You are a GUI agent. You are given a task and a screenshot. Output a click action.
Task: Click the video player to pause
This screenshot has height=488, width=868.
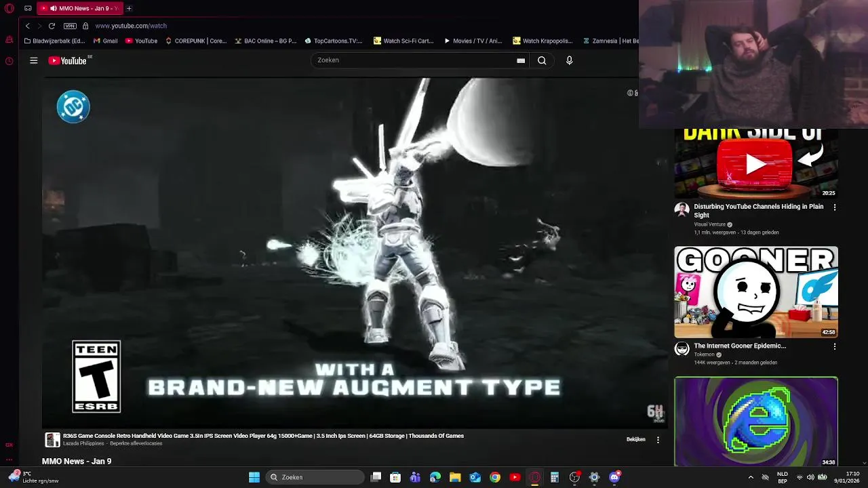[355, 252]
